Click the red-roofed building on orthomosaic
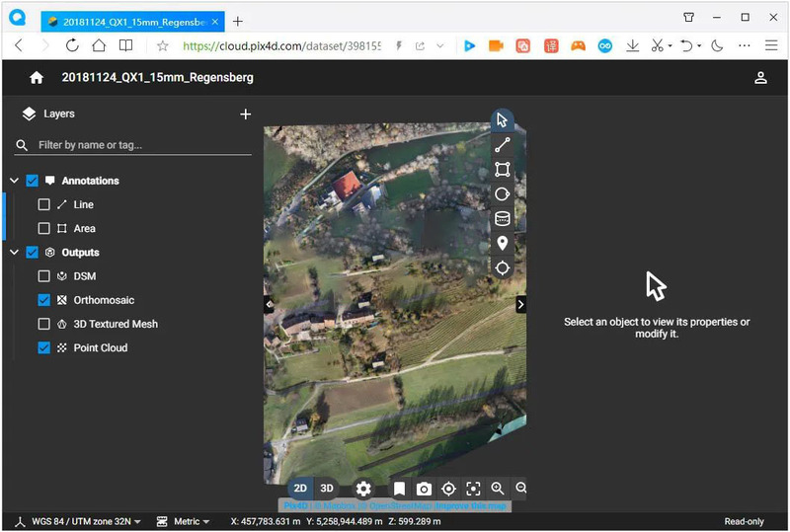This screenshot has width=790, height=532. 347,185
